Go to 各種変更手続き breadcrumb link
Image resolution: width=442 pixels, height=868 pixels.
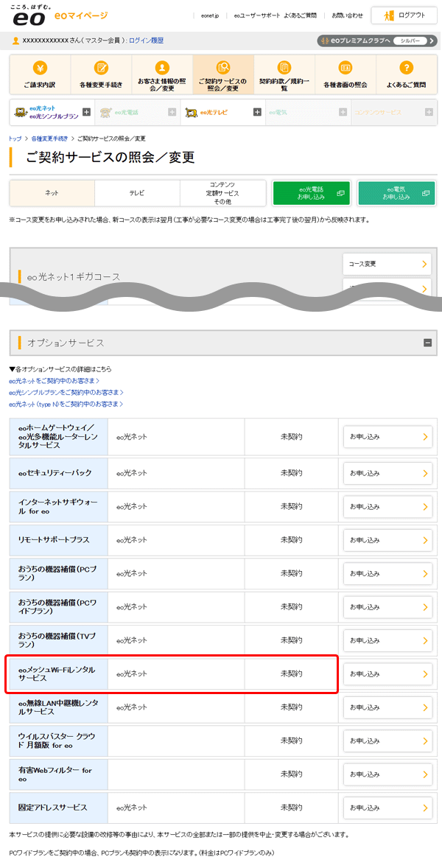pos(49,138)
